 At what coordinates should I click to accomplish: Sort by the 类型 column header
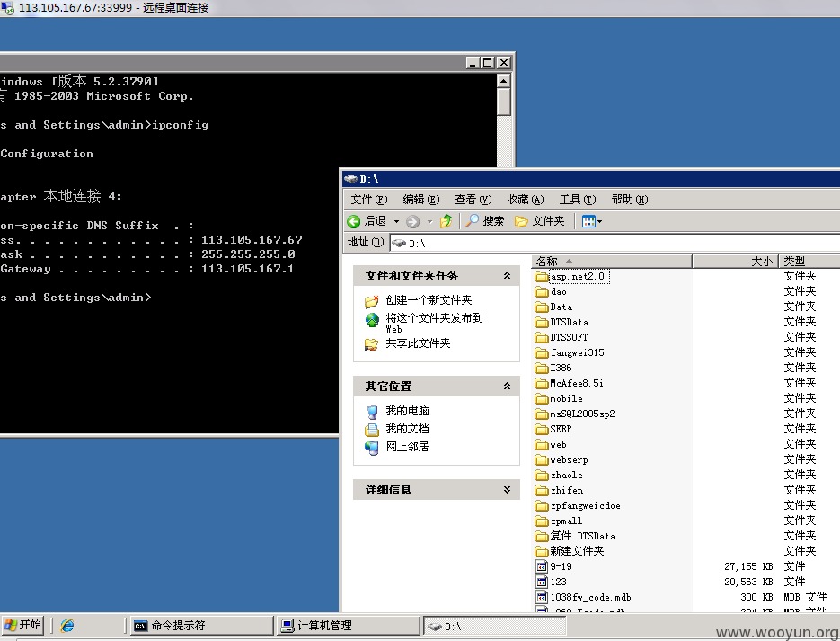(x=809, y=261)
